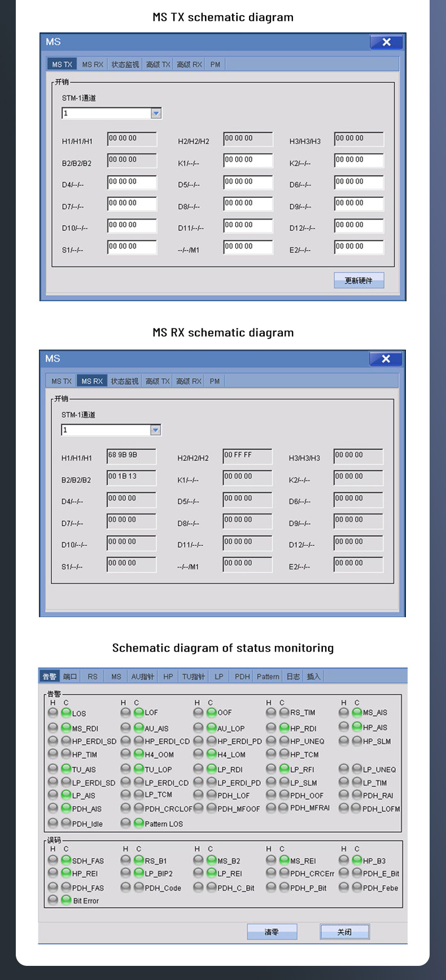Click the green C indicator beside MS_REI

285,860
